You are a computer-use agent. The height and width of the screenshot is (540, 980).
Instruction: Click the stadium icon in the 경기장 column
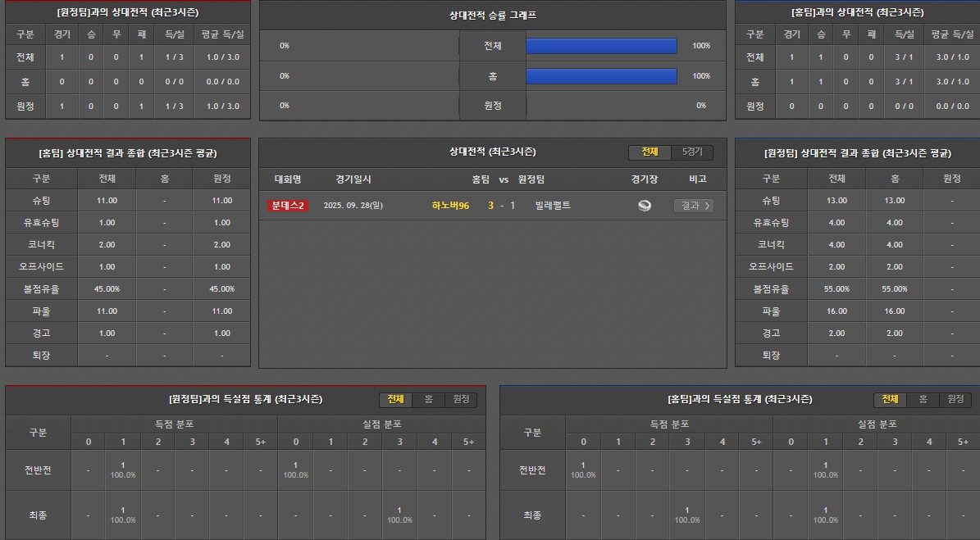(x=645, y=206)
